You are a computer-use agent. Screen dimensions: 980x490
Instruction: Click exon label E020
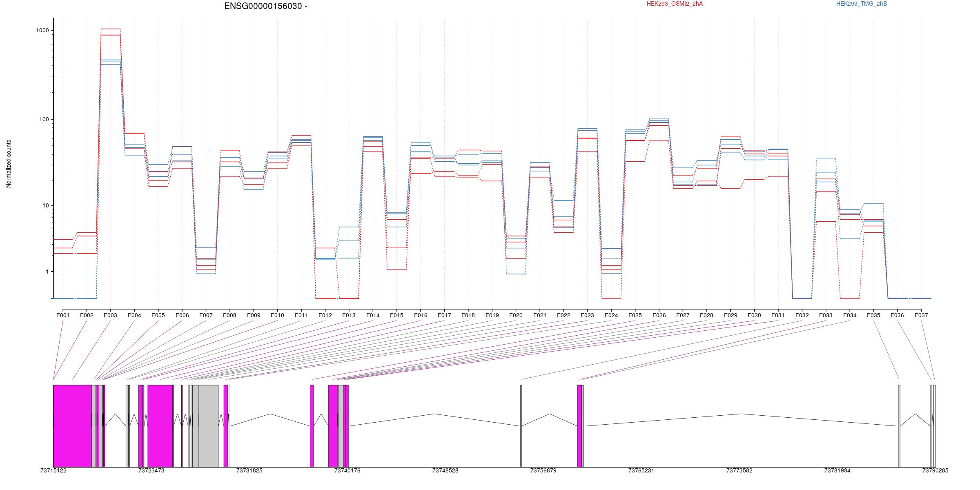pyautogui.click(x=516, y=315)
